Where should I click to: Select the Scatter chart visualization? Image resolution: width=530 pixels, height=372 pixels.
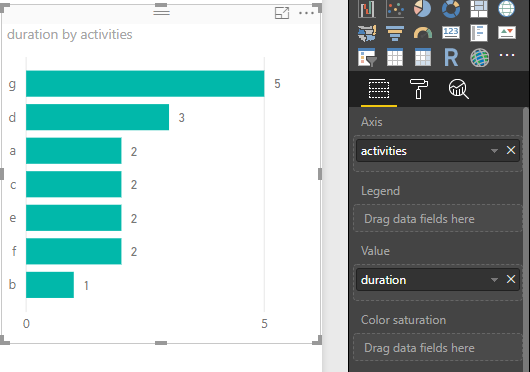pyautogui.click(x=395, y=8)
